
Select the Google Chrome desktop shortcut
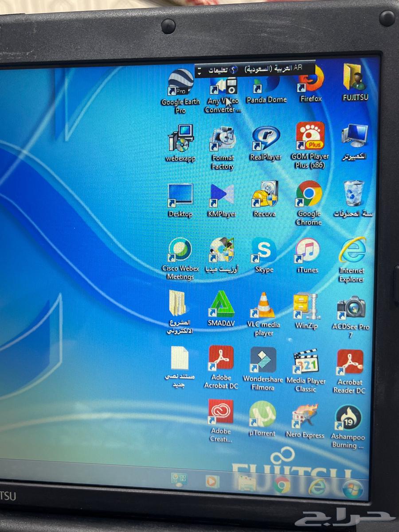point(309,203)
